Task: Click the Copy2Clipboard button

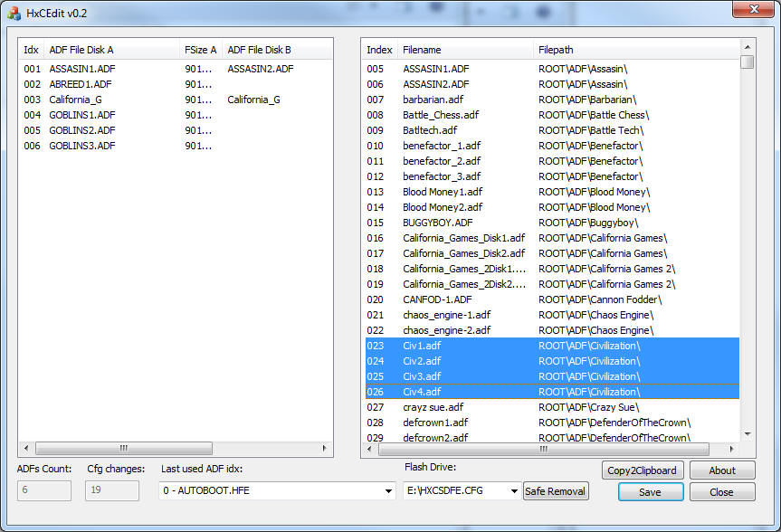Action: click(x=642, y=470)
